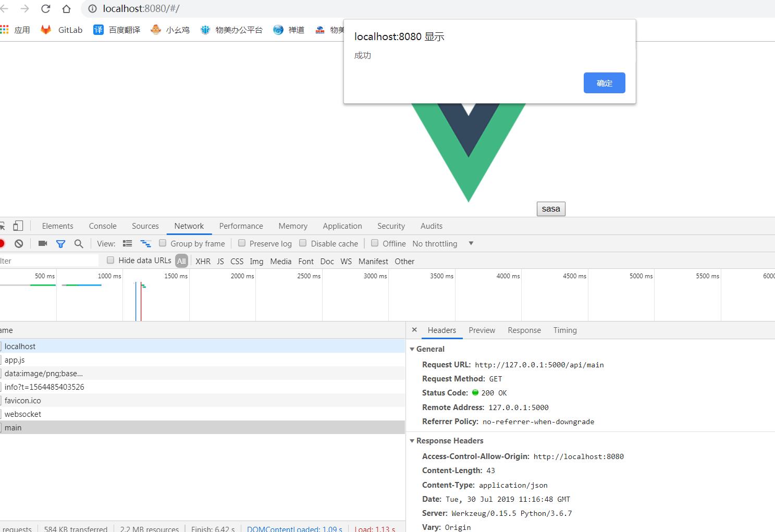Open the 禅道 bookmark

coord(289,30)
